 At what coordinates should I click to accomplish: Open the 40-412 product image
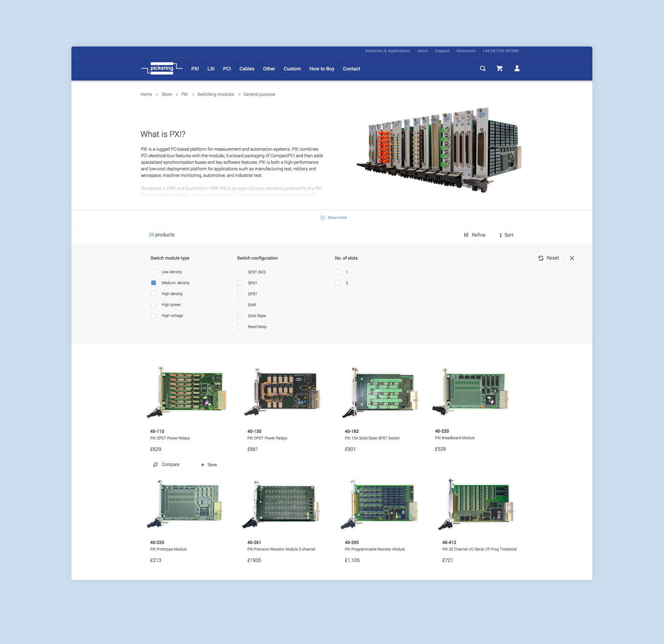[x=476, y=504]
